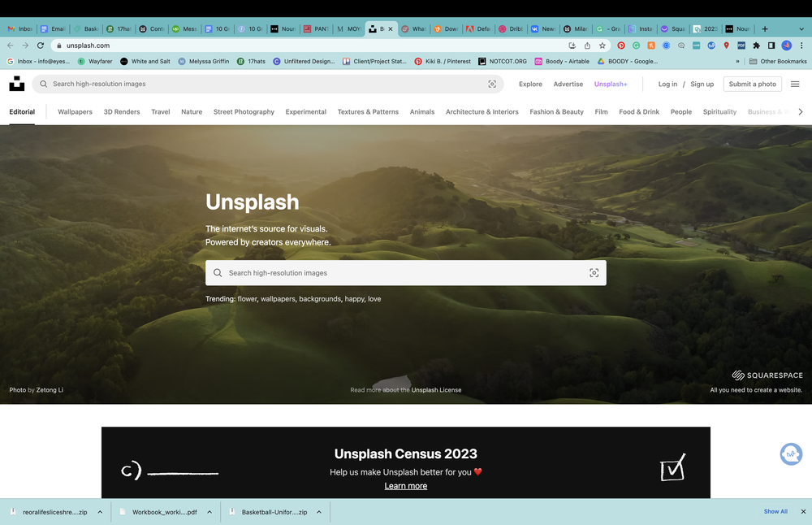The width and height of the screenshot is (812, 525).
Task: Open Street Photography category
Action: tap(244, 111)
